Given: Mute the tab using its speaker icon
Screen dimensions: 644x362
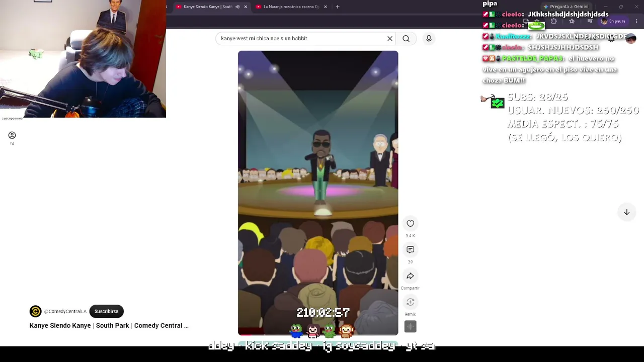Looking at the screenshot, I should click(x=237, y=7).
